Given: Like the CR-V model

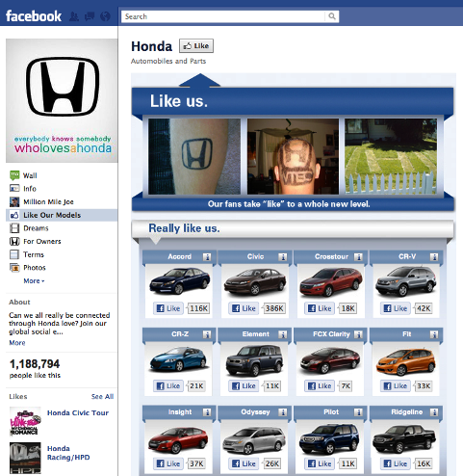Looking at the screenshot, I should [x=396, y=308].
